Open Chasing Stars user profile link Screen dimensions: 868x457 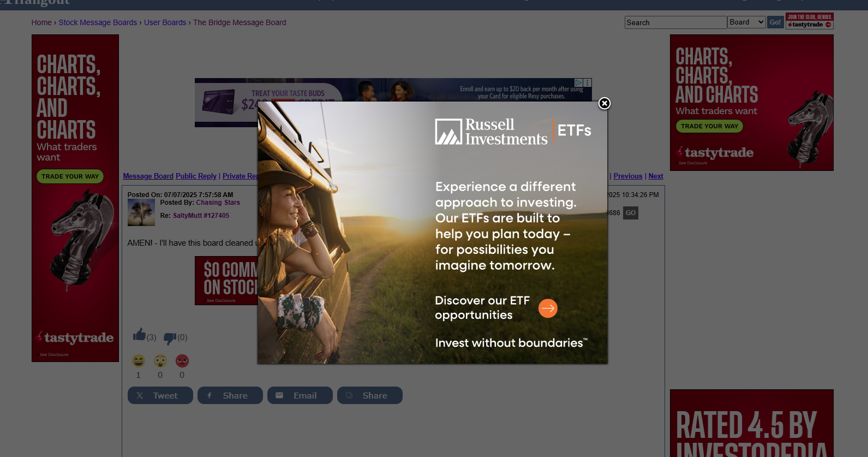218,203
